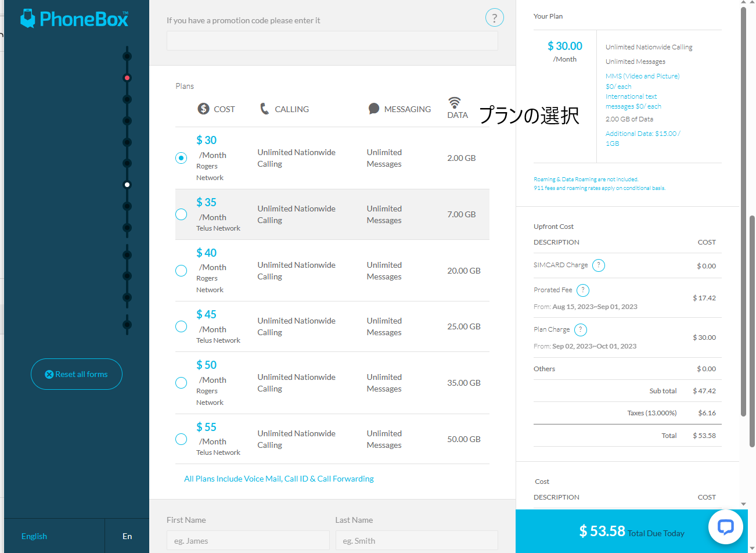The height and width of the screenshot is (553, 756).
Task: Select the $45 Telus 25 GB plan
Action: click(x=181, y=326)
